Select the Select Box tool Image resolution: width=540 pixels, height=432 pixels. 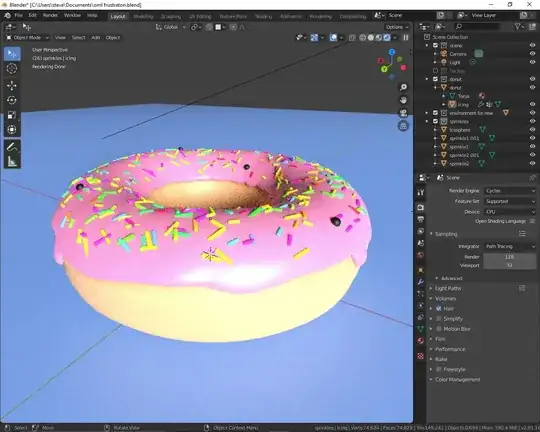(x=12, y=54)
